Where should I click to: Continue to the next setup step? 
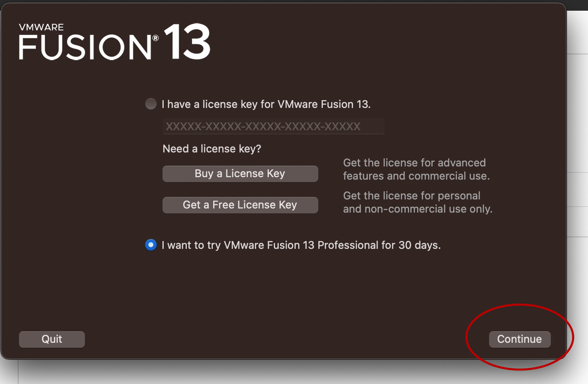pyautogui.click(x=520, y=339)
